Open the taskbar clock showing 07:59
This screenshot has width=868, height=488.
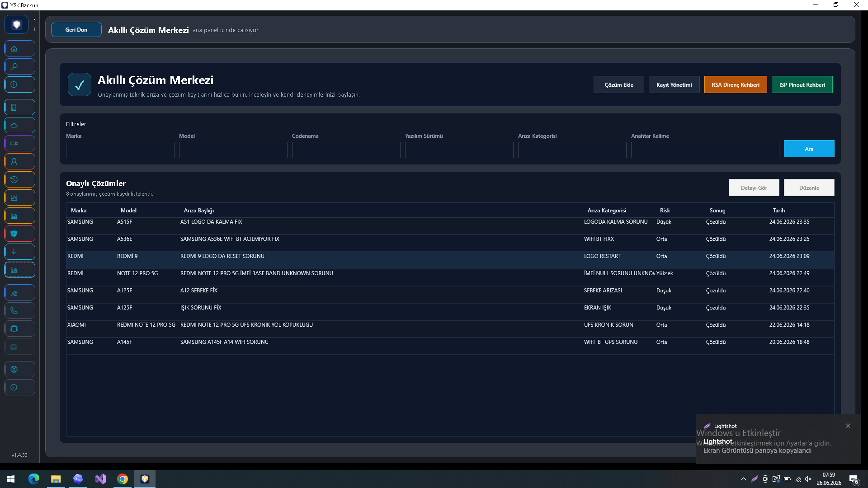pos(829,479)
